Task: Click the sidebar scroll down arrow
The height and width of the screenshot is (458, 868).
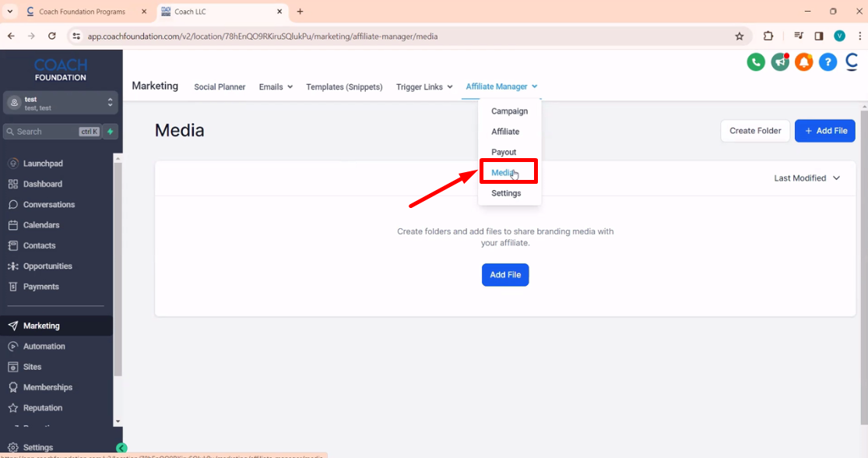Action: [x=118, y=421]
